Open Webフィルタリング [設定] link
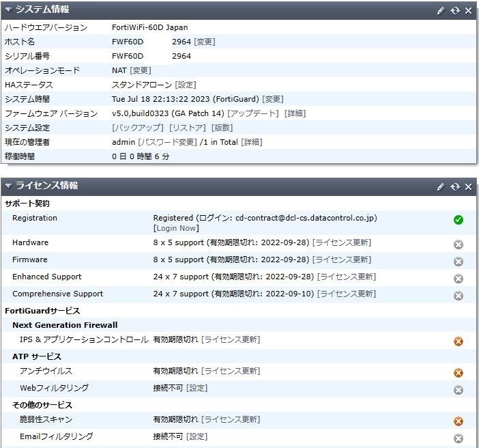The height and width of the screenshot is (448, 479). [x=197, y=388]
